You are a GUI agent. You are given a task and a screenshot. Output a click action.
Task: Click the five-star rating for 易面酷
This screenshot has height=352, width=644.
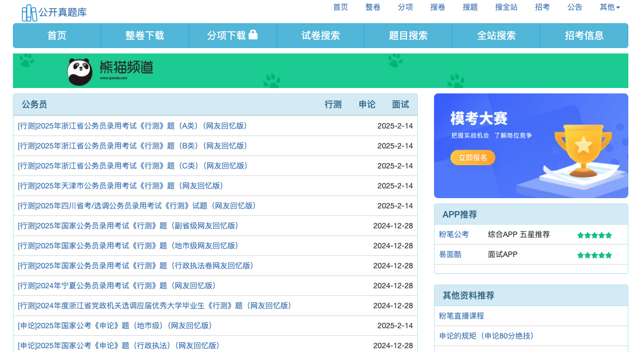pyautogui.click(x=594, y=255)
